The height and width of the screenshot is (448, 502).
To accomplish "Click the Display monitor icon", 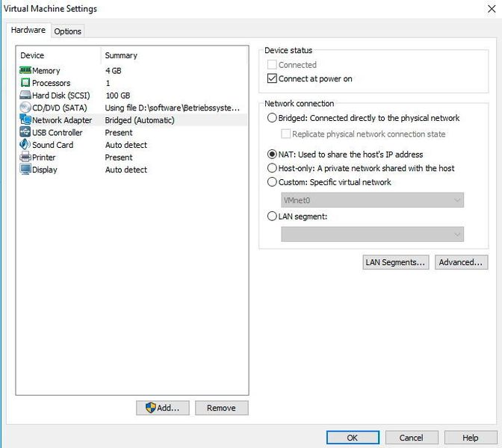I will [x=25, y=169].
